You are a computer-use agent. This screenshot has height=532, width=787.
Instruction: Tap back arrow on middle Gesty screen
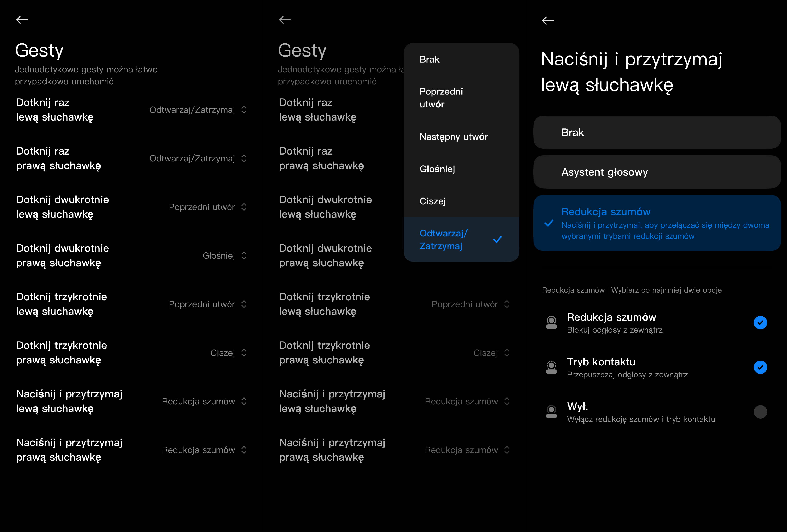285,20
